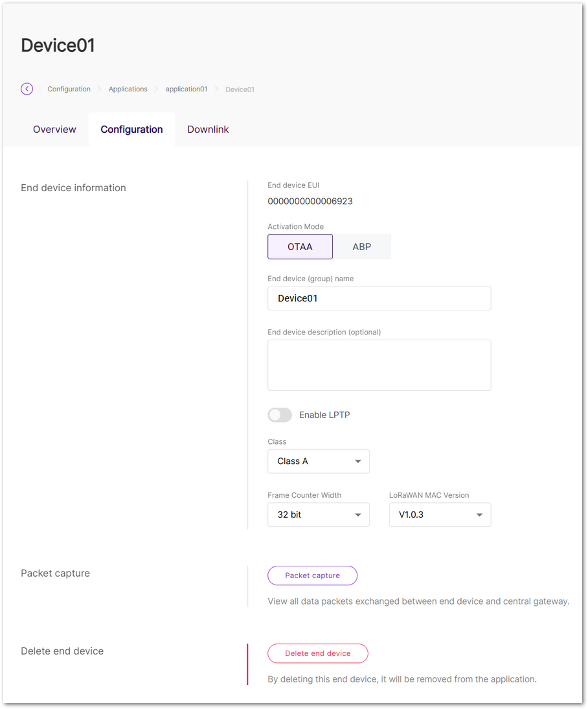Select ABP activation mode

point(362,246)
